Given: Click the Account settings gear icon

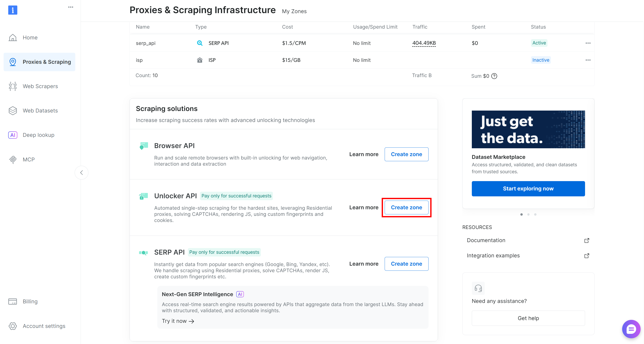Looking at the screenshot, I should [x=13, y=326].
